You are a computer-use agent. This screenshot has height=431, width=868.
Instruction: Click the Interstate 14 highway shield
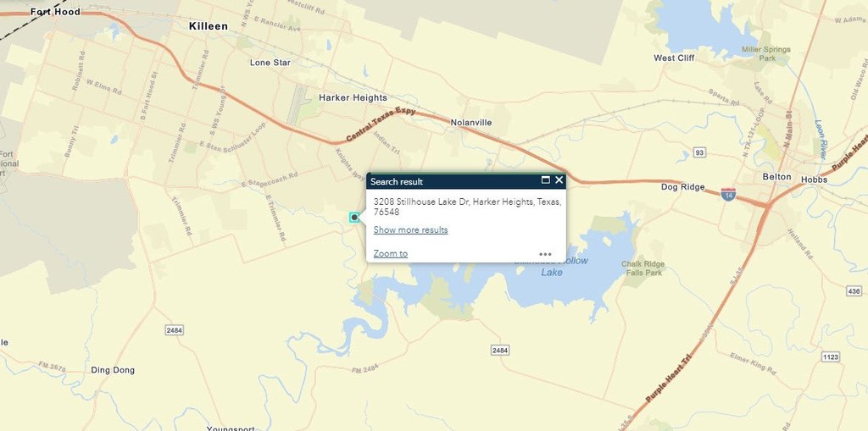[x=728, y=194]
